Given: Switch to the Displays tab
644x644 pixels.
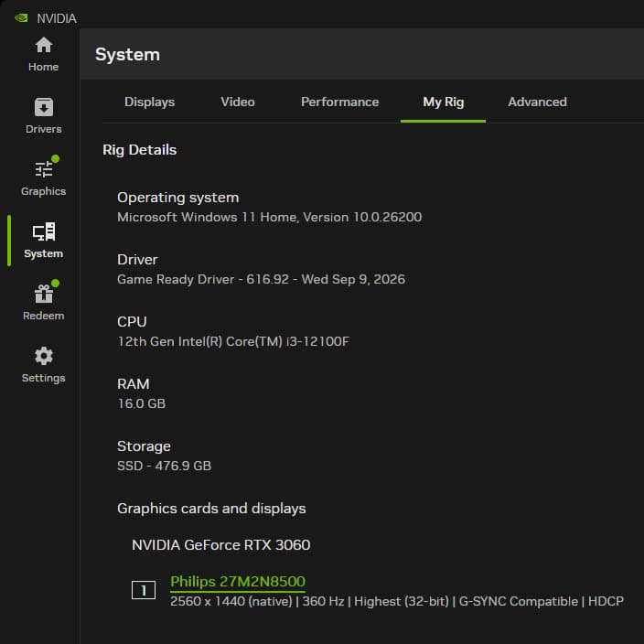Looking at the screenshot, I should 149,102.
